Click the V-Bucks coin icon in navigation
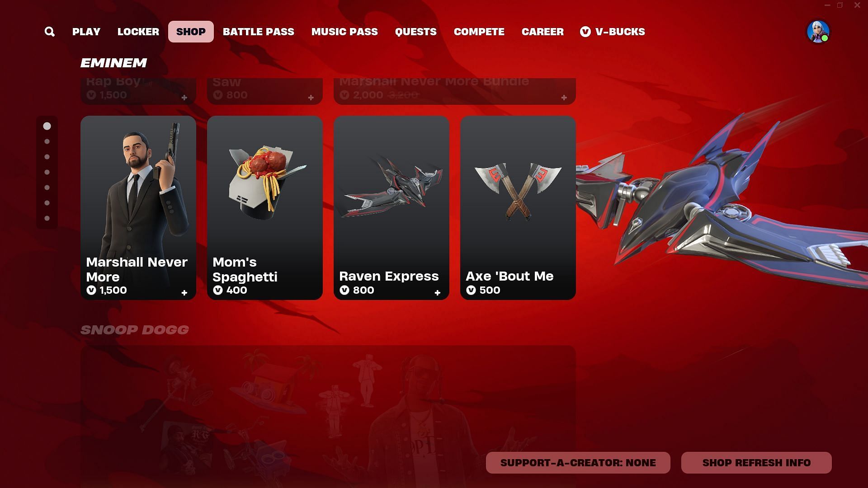The image size is (868, 488). tap(585, 32)
